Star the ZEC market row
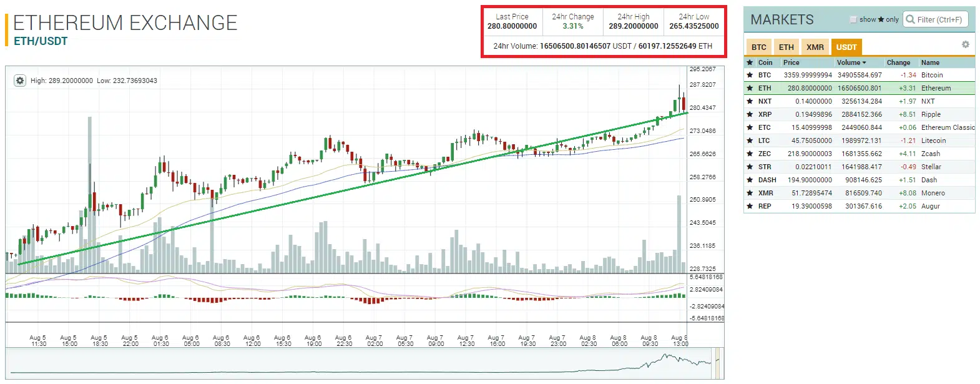Screen dimensions: 980x384 pyautogui.click(x=750, y=154)
